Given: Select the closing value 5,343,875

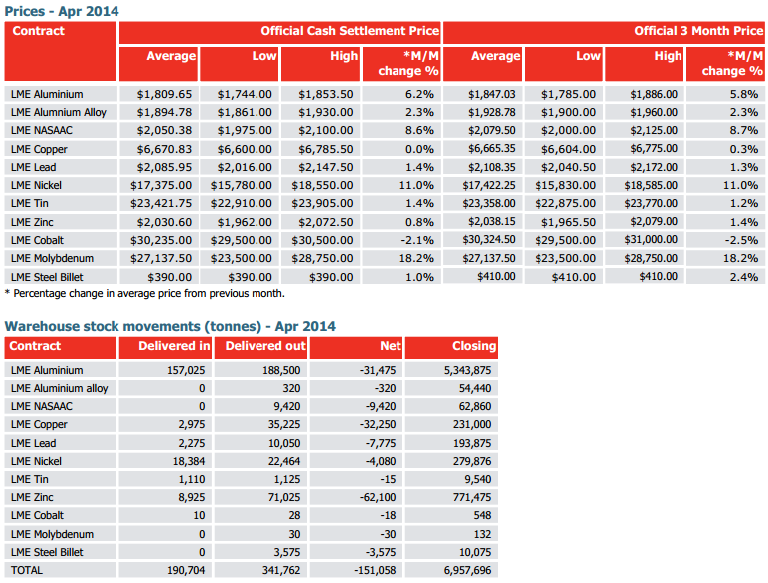Looking at the screenshot, I should 467,370.
